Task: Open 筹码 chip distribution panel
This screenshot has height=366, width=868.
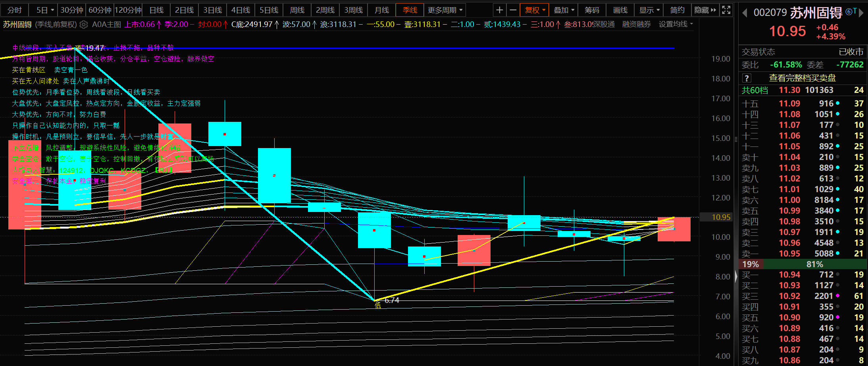Action: (592, 10)
